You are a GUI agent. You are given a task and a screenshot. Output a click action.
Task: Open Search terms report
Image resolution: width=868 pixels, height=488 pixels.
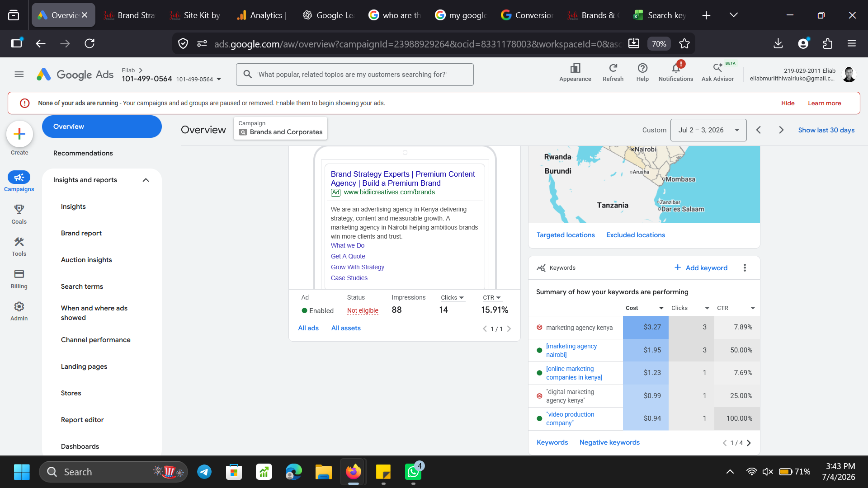coord(82,286)
